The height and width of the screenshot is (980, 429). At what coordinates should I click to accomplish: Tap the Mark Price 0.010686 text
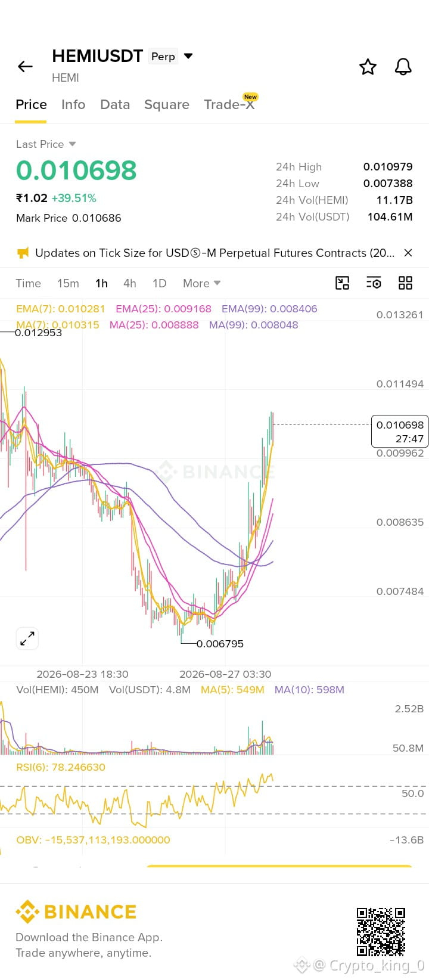click(69, 218)
